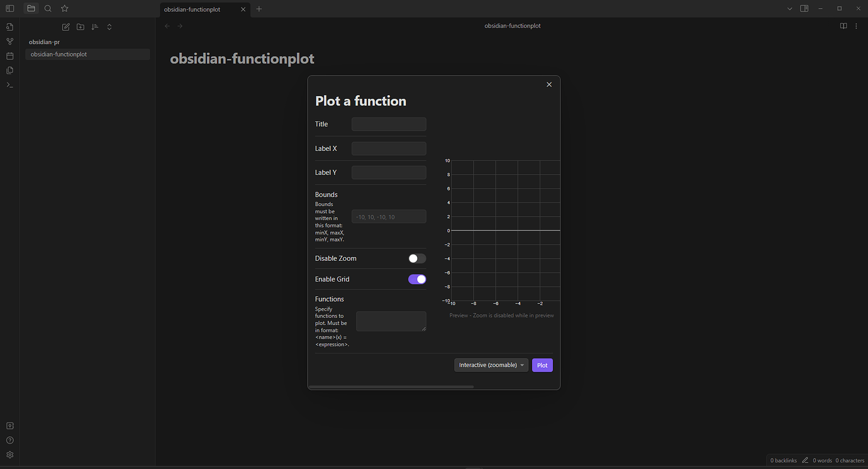This screenshot has height=469, width=868.
Task: Open the search magnifier icon
Action: point(48,9)
